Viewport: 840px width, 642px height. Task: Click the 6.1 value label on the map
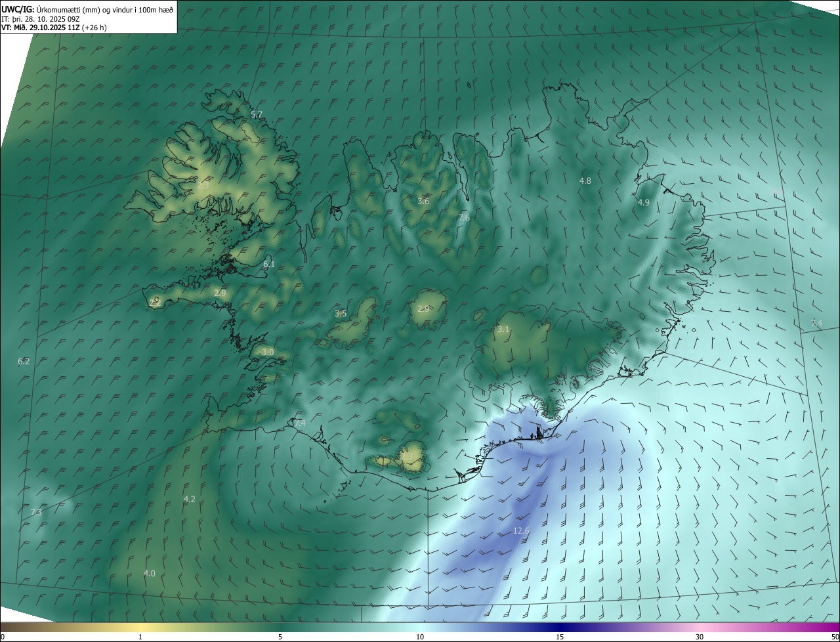point(269,264)
